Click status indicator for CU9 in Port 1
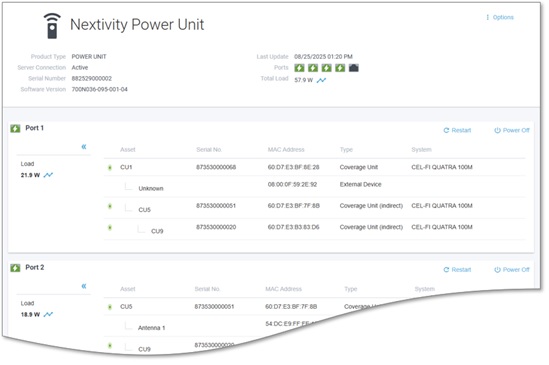This screenshot has height=365, width=549. [110, 228]
